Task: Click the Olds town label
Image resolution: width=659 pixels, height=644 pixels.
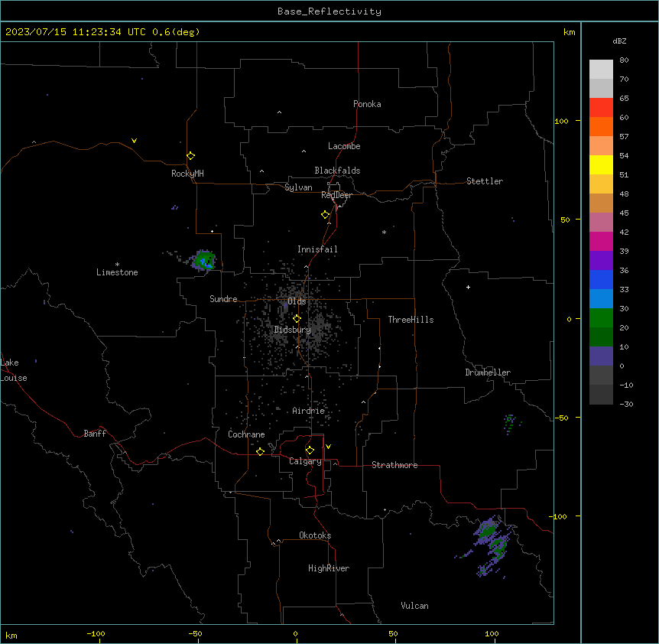Action: tap(297, 301)
